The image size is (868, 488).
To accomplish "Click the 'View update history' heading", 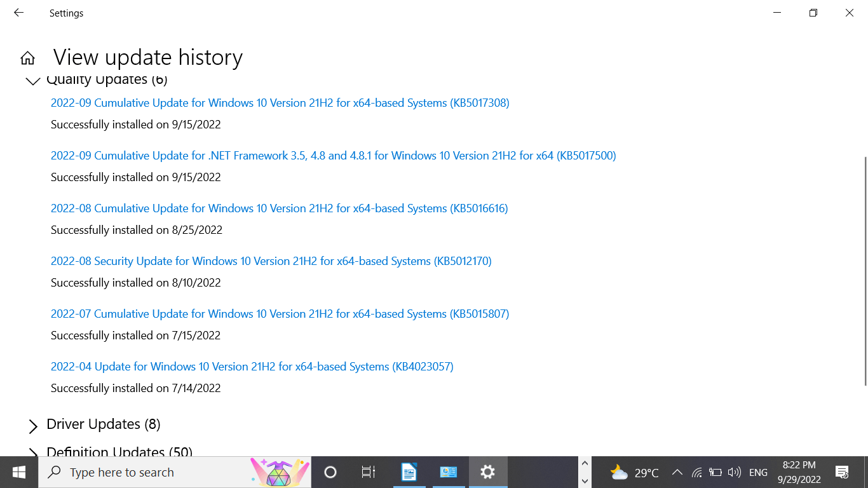I will [148, 58].
